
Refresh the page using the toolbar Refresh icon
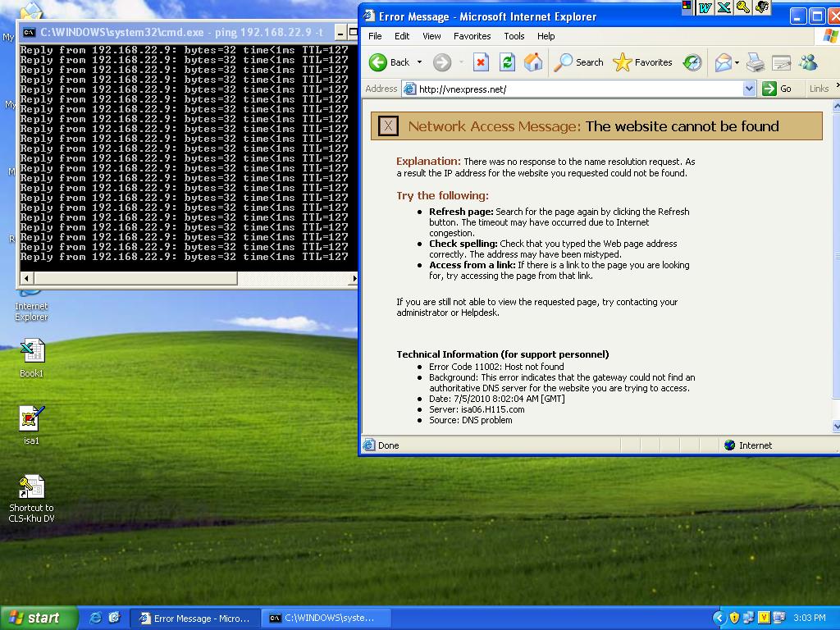(x=507, y=62)
